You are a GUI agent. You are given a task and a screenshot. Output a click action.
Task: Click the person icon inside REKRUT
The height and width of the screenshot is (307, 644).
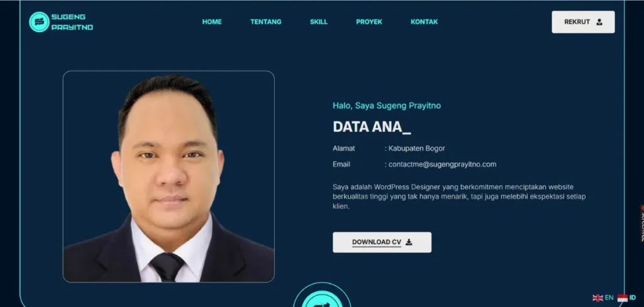[599, 22]
